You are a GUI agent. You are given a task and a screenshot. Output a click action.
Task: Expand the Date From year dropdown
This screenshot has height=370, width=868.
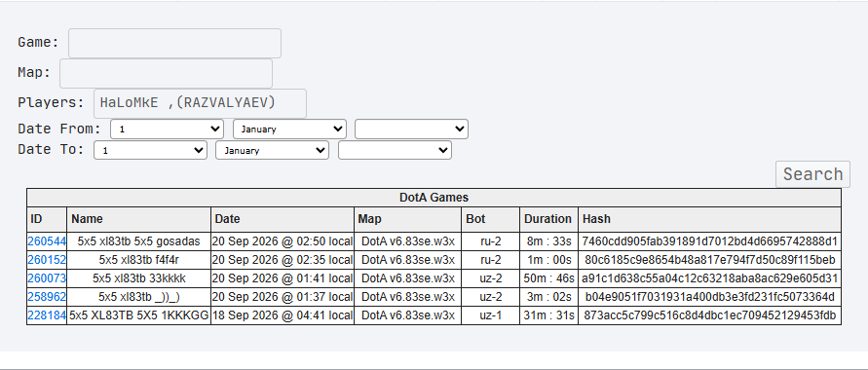click(412, 129)
